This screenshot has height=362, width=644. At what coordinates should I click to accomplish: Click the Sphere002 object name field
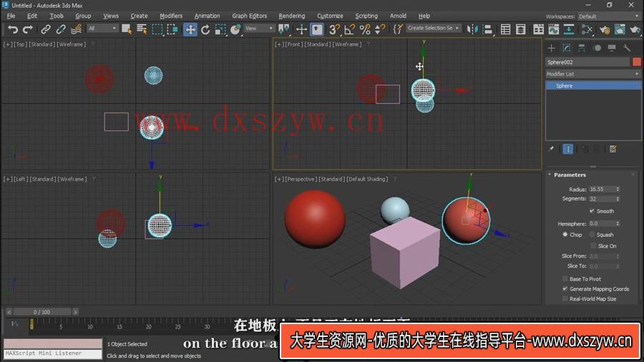click(587, 62)
